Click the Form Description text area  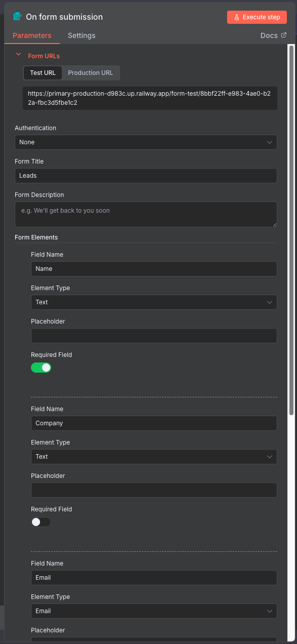pyautogui.click(x=146, y=214)
